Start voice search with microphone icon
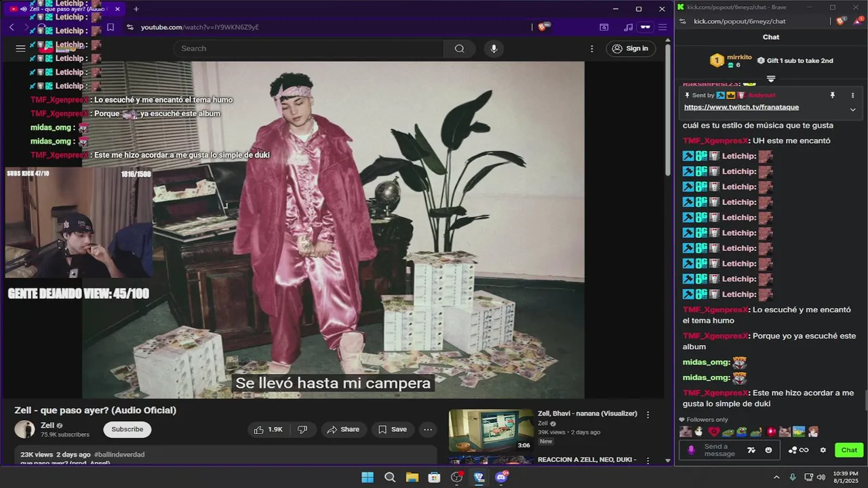The width and height of the screenshot is (868, 488). [494, 48]
